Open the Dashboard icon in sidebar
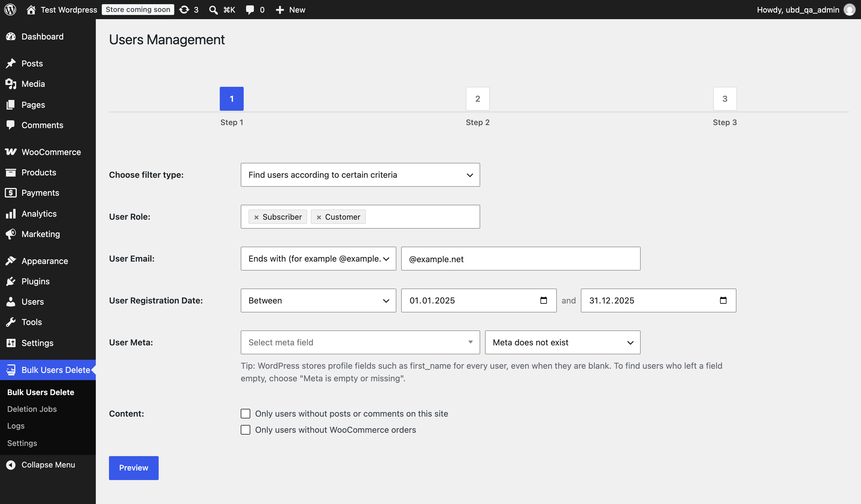The width and height of the screenshot is (861, 504). pyautogui.click(x=11, y=37)
